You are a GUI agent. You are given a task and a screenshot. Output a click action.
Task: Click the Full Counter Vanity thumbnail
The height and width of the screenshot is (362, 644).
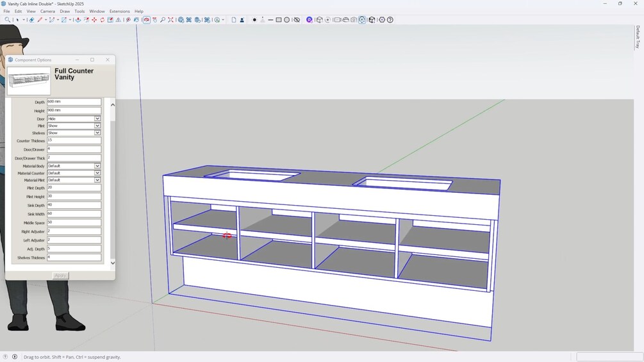click(29, 81)
